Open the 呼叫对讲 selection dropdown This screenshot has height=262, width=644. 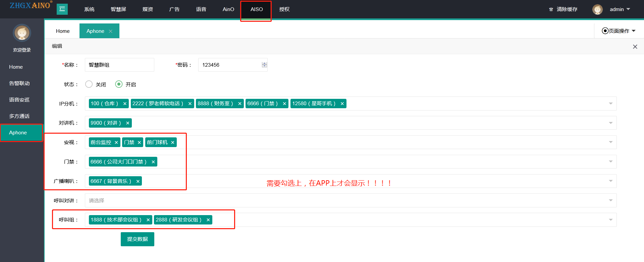351,200
